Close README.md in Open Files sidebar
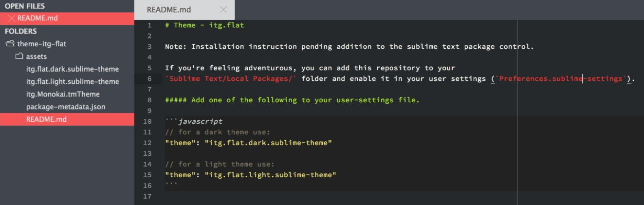 pyautogui.click(x=12, y=19)
